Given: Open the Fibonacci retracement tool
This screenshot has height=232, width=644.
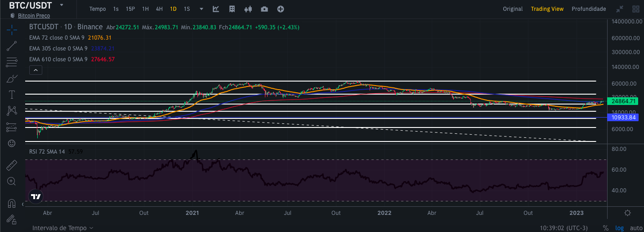Looking at the screenshot, I should click(12, 62).
